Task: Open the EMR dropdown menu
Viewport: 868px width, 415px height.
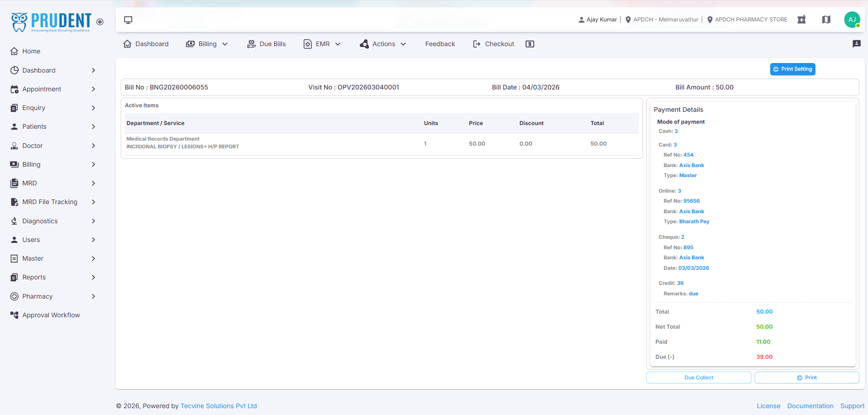Action: [322, 44]
